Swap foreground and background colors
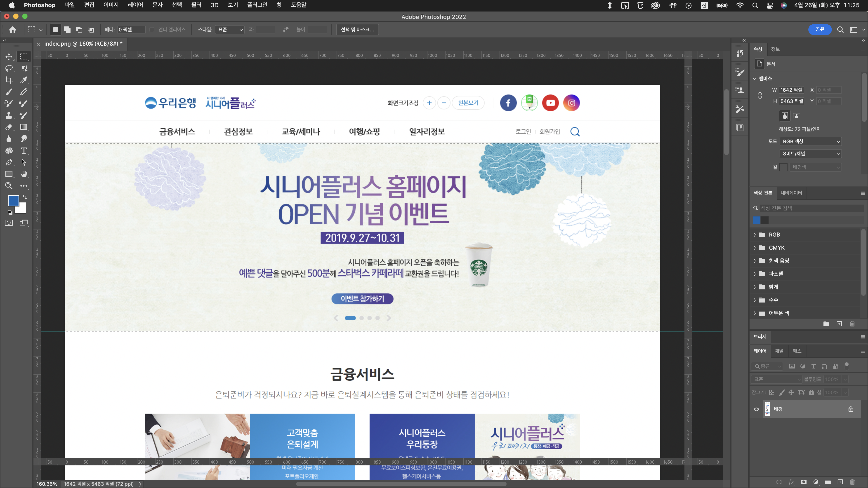868x488 pixels. point(25,197)
